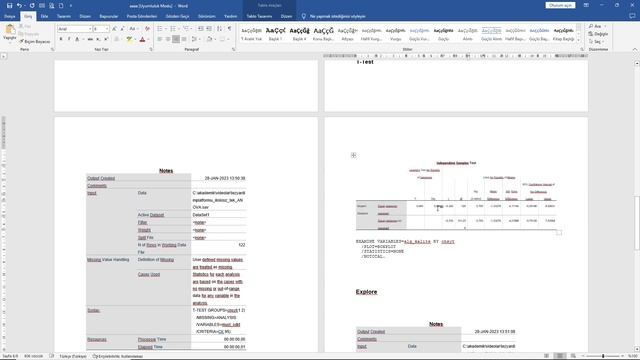Open Posta Gönderileri tab
This screenshot has width=640, height=360.
click(x=142, y=16)
